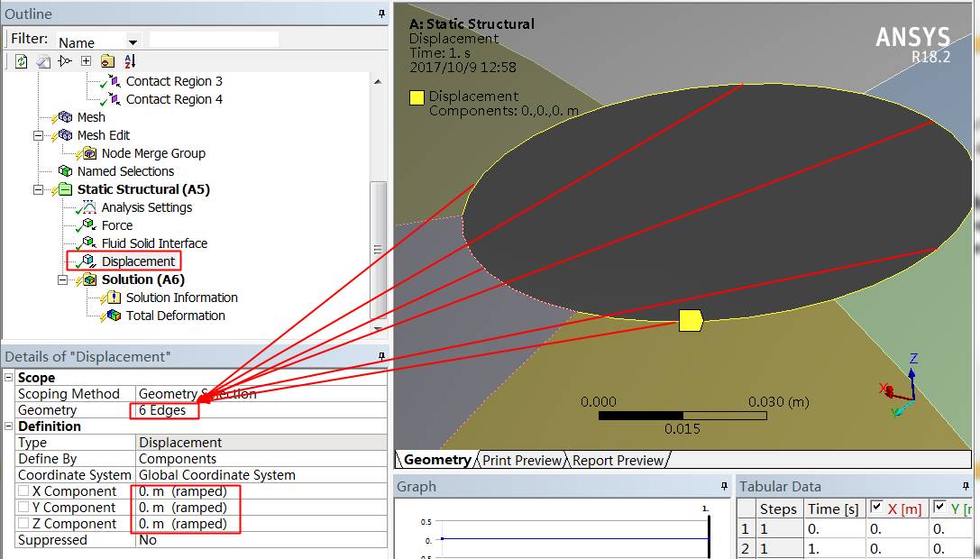The width and height of the screenshot is (980, 559).
Task: Click the yellow Displacement legend swatch
Action: (417, 97)
